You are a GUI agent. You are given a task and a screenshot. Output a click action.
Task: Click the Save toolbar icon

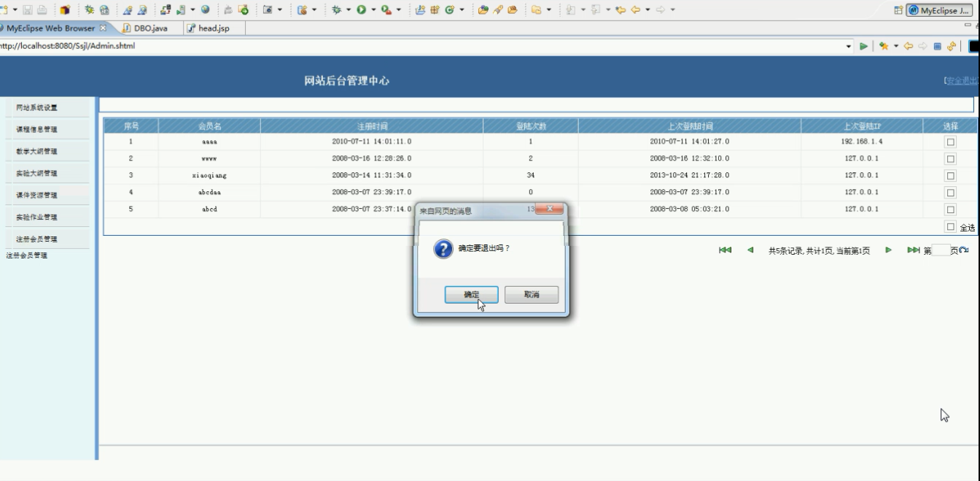[28, 9]
